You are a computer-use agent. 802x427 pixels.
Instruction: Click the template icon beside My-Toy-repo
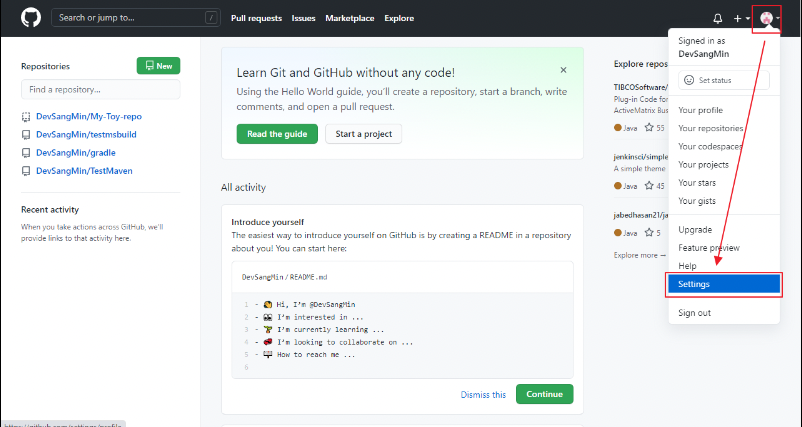[x=26, y=117]
